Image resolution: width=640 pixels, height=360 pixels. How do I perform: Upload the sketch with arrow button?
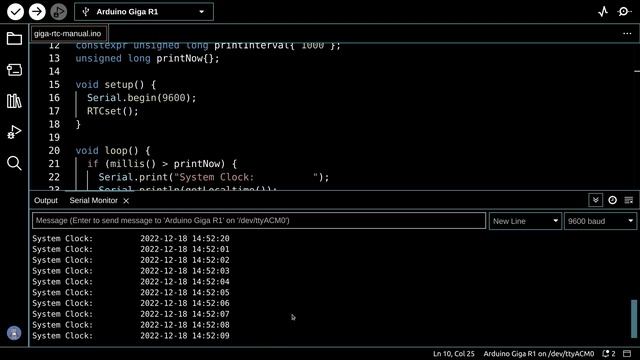coord(37,12)
